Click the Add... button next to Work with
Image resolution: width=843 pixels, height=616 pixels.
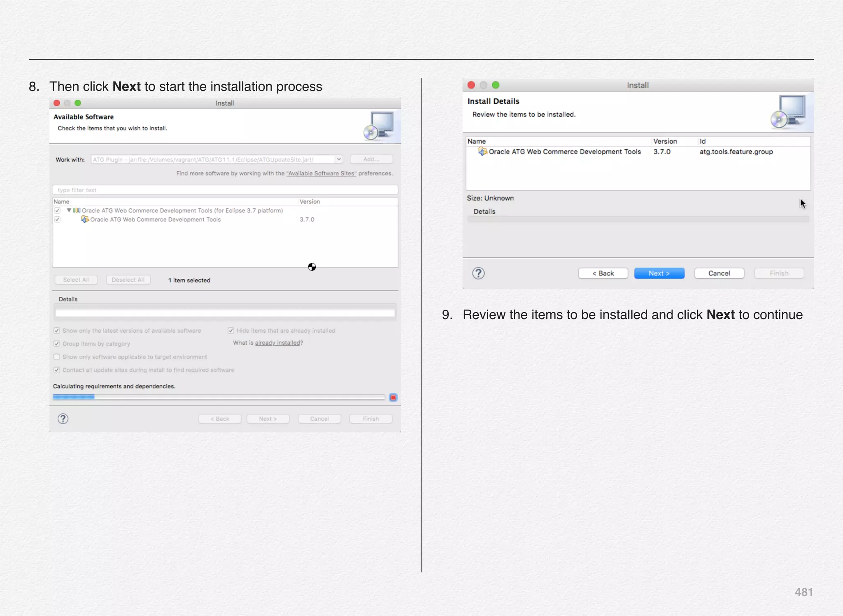(x=371, y=159)
